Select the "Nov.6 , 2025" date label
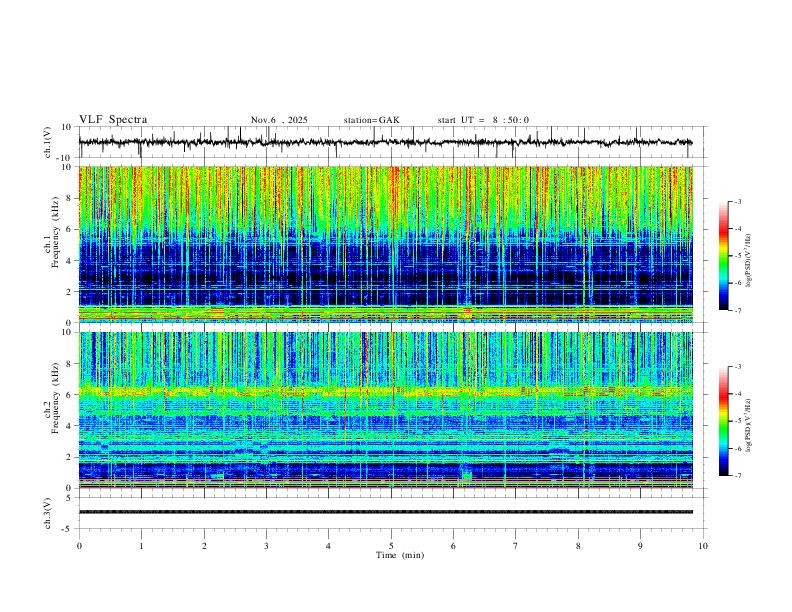This screenshot has height=612, width=792. coord(279,120)
